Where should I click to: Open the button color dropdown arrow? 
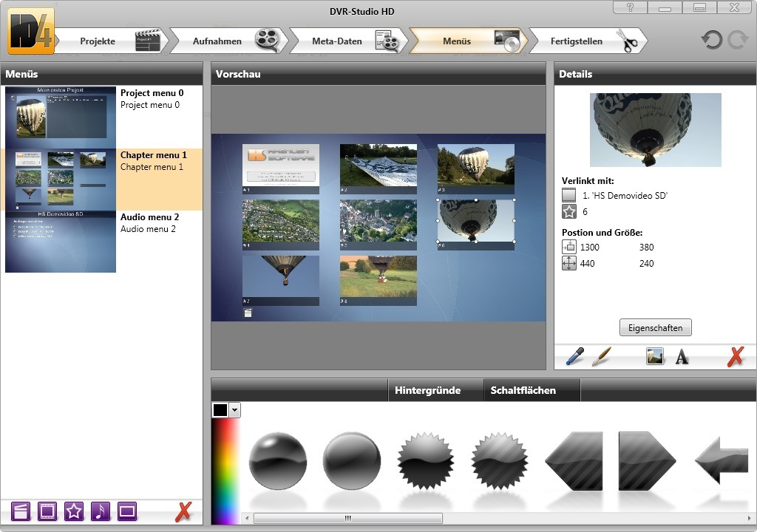235,409
